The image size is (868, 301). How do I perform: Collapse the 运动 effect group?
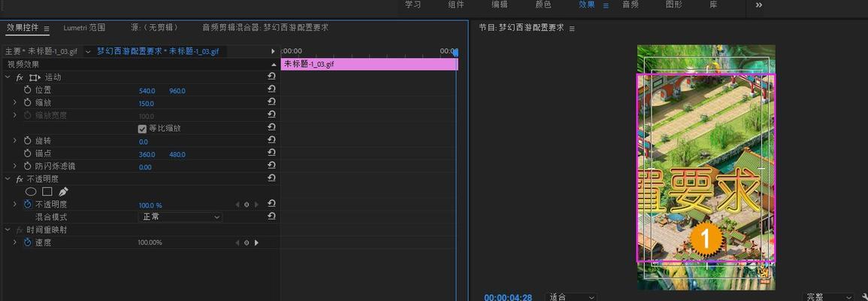(x=8, y=77)
